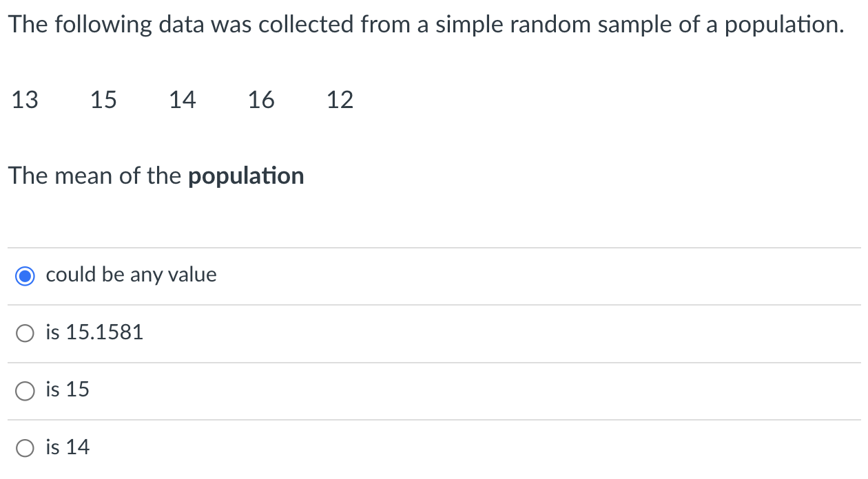Click the 'could be any value' answer text
This screenshot has width=868, height=479.
(130, 275)
